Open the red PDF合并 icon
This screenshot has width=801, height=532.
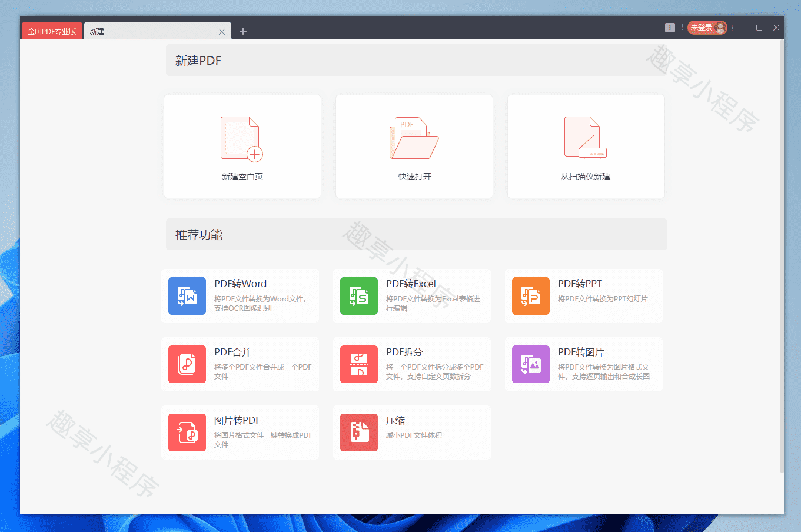(187, 364)
